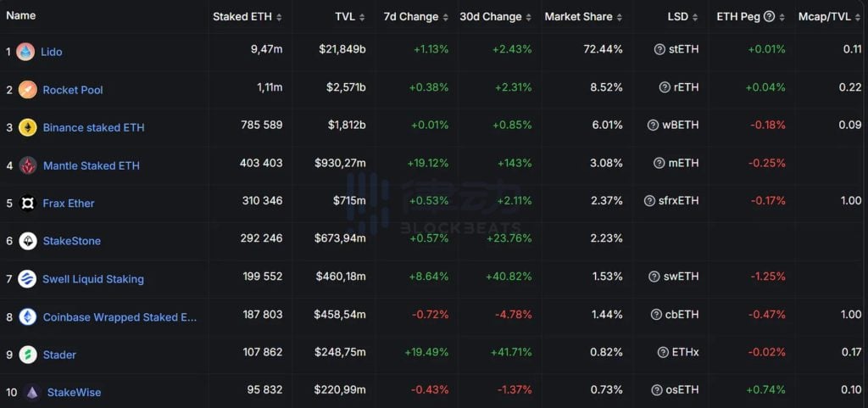Open the StakeWise protocol link
The width and height of the screenshot is (868, 408).
(74, 393)
